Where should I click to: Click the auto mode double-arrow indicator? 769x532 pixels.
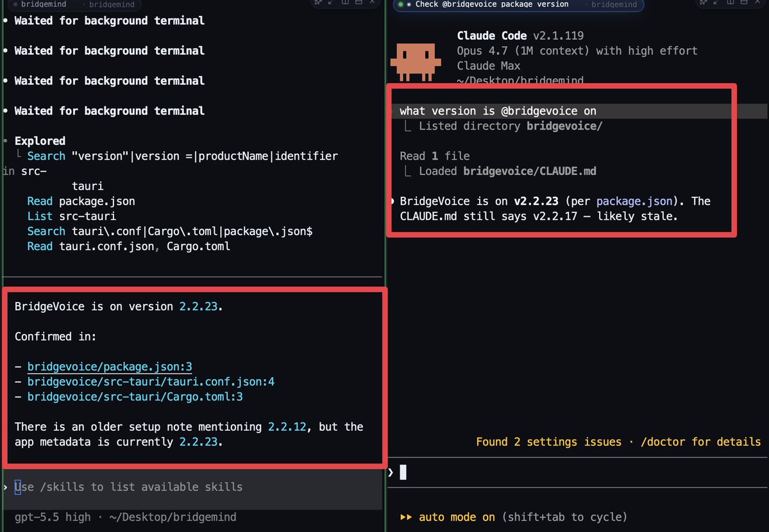[x=406, y=517]
